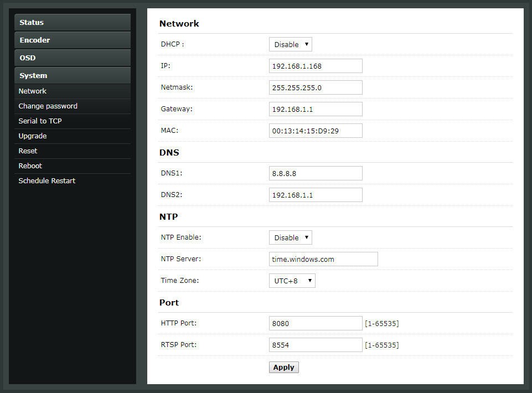Expand the NTP Enable dropdown
This screenshot has height=393, width=532.
[x=291, y=237]
